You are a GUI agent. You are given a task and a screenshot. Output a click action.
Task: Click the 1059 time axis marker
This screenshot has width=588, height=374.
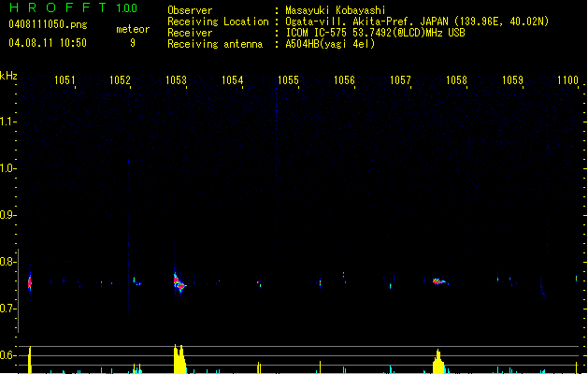(x=512, y=80)
